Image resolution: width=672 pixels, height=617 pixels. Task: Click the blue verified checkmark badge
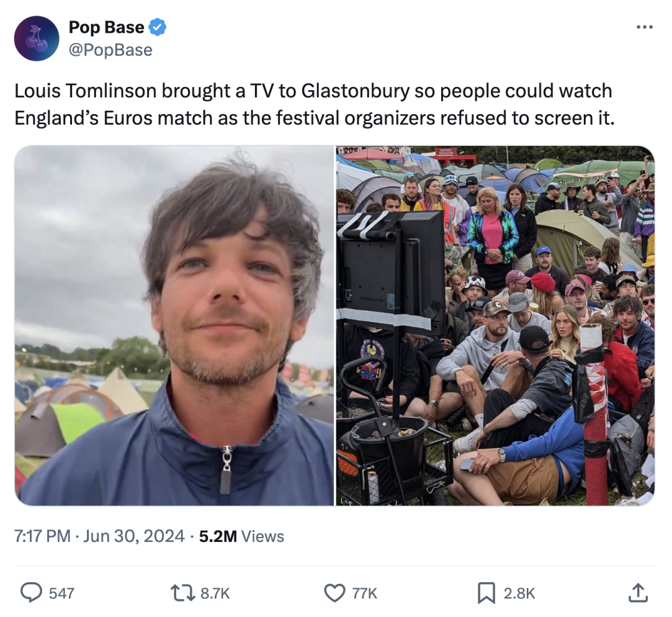pos(157,27)
